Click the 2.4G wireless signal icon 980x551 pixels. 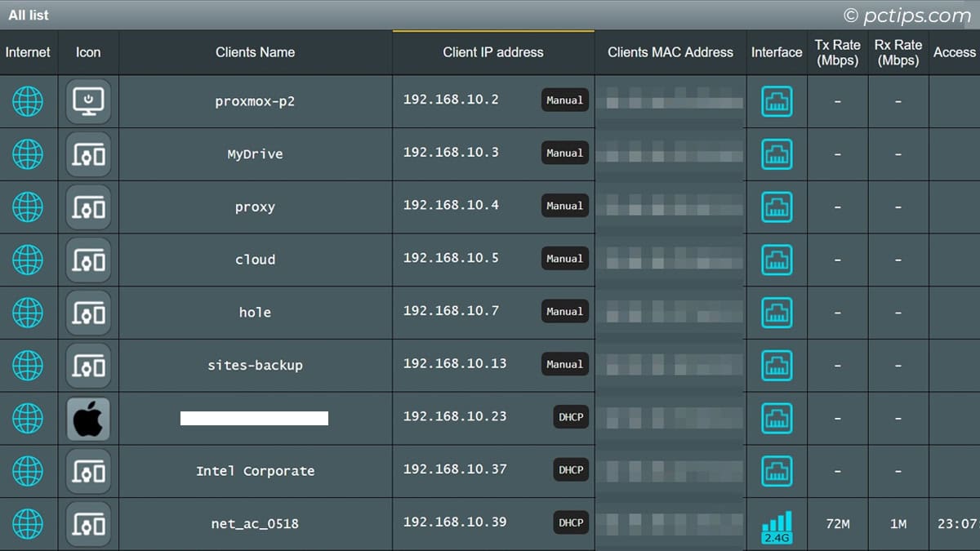(777, 527)
